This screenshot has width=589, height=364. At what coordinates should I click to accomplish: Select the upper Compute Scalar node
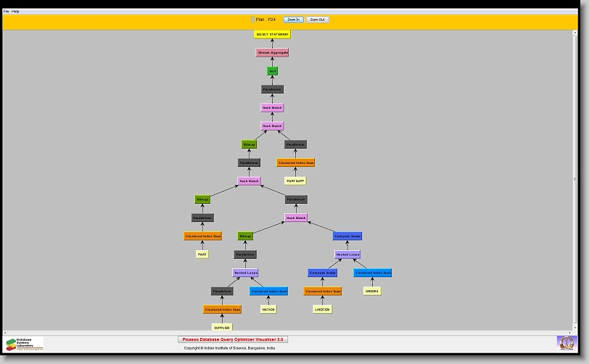point(347,236)
